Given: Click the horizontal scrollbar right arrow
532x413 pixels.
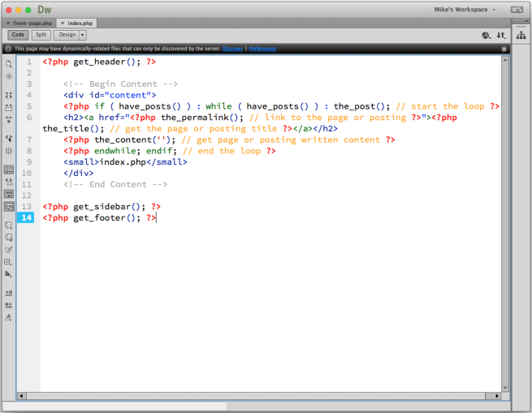Looking at the screenshot, I should point(497,396).
